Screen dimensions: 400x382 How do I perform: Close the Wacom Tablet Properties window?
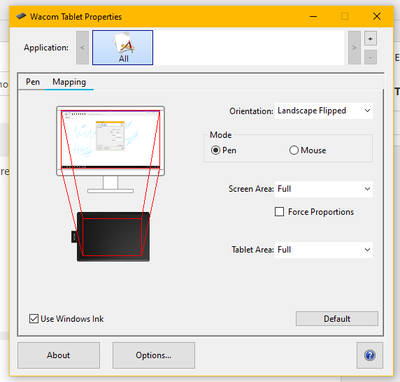[x=377, y=16]
